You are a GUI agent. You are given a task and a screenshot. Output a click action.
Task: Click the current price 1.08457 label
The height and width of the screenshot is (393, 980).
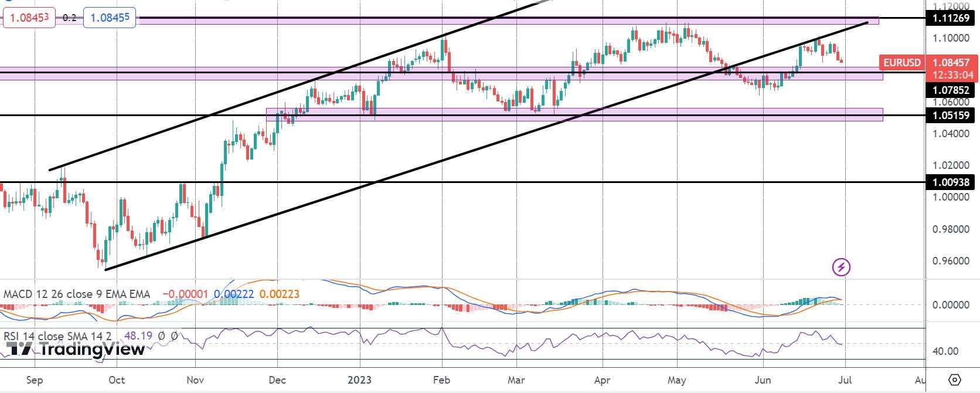950,62
